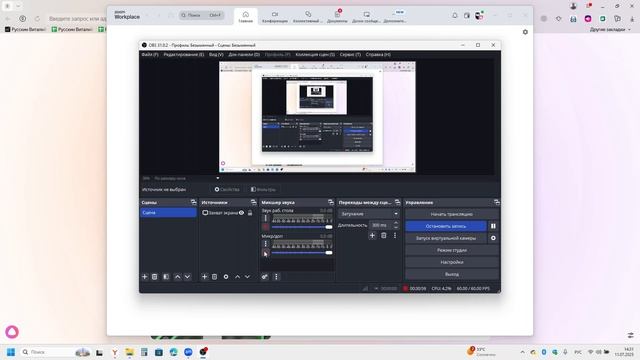Open desktop audio channel options dots
Screen dimensions: 640x360
coord(265,218)
